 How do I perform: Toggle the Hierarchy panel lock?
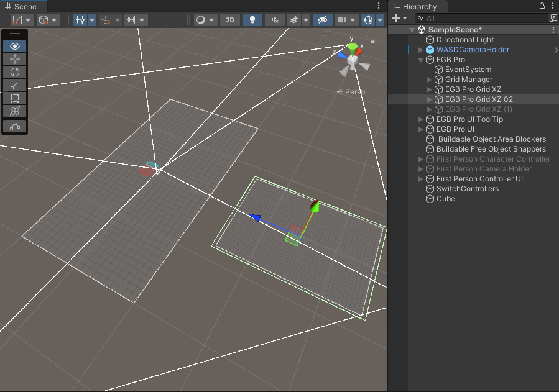(542, 6)
